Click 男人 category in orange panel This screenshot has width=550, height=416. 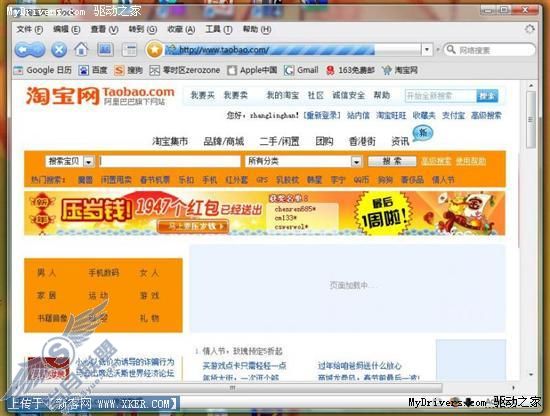click(x=46, y=273)
